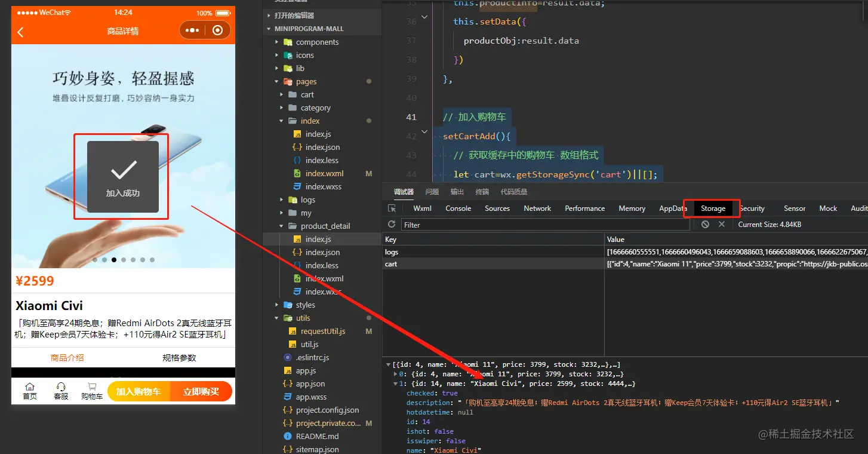Open the Sensor devtools tab
The height and width of the screenshot is (454, 868).
point(795,208)
